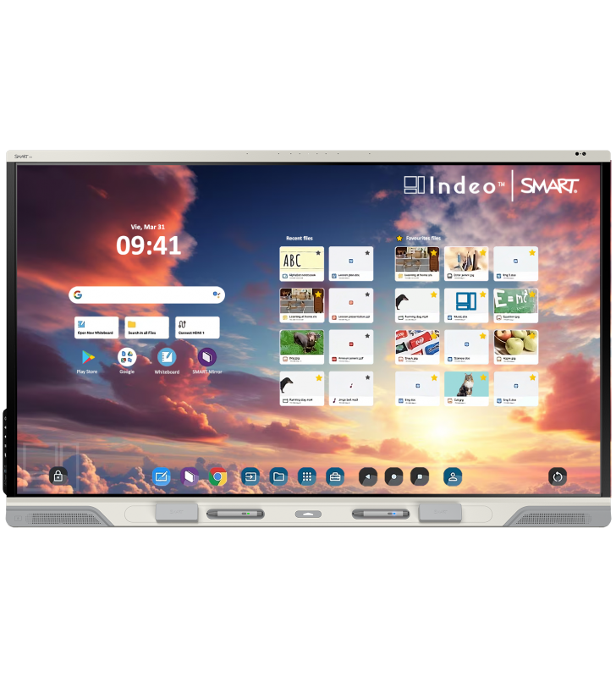The image size is (616, 677).
Task: Unstar Running dog.mp4 in Recent files
Action: tap(318, 377)
